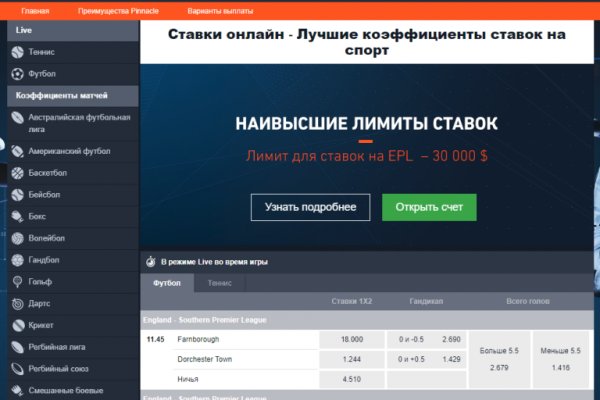Switch to the Футбол live tab

coord(167,283)
